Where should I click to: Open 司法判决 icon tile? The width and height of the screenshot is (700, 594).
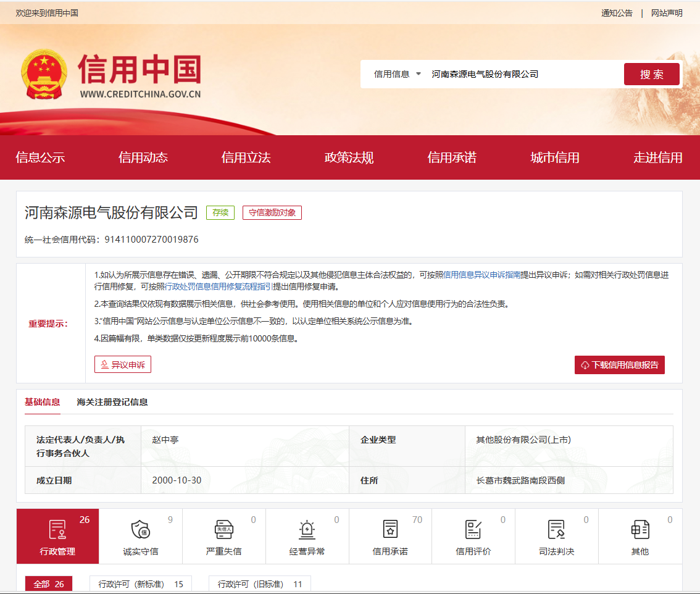click(557, 536)
